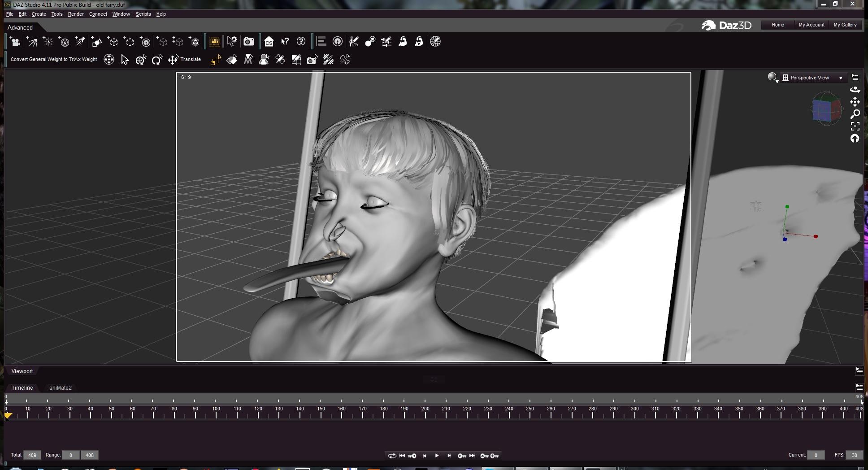Open the DS home icon
The image size is (868, 470).
[269, 42]
